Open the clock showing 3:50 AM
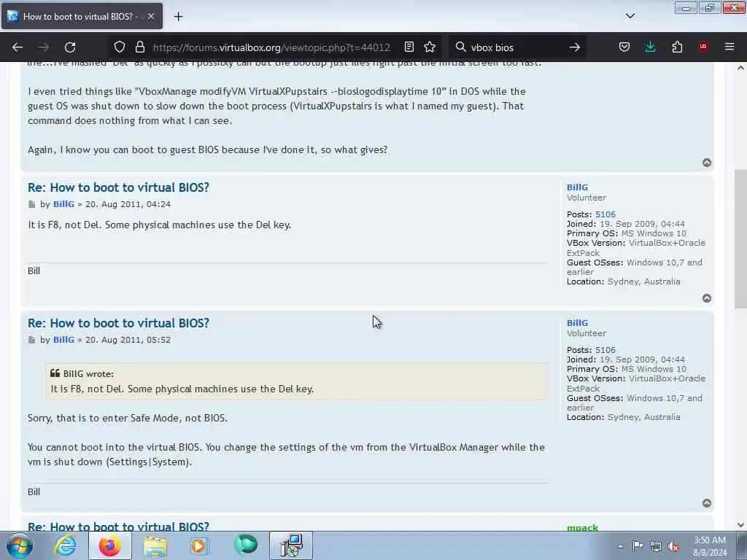 (710, 546)
